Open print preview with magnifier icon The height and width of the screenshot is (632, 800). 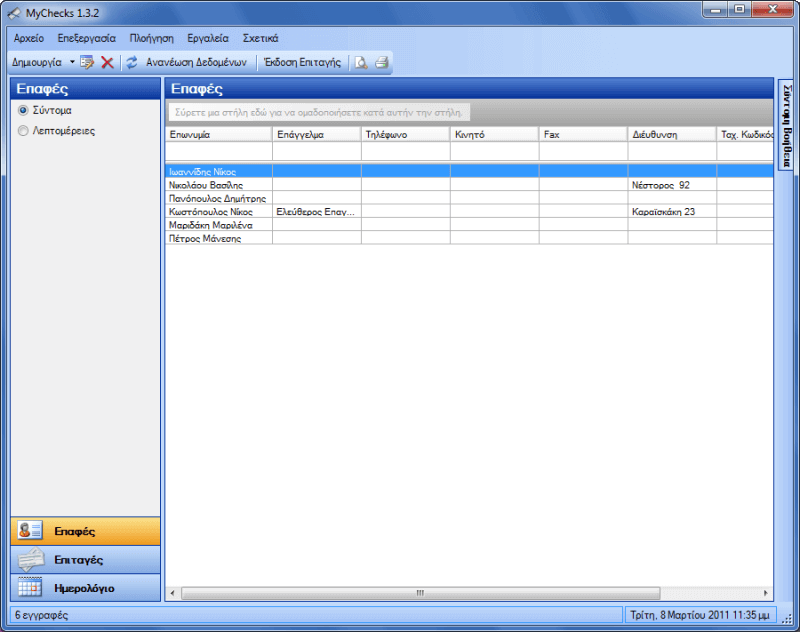click(x=360, y=62)
